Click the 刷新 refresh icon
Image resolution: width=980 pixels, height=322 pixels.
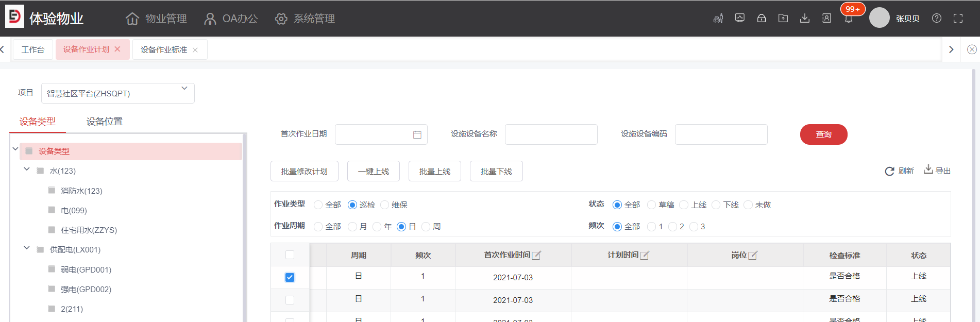coord(889,171)
